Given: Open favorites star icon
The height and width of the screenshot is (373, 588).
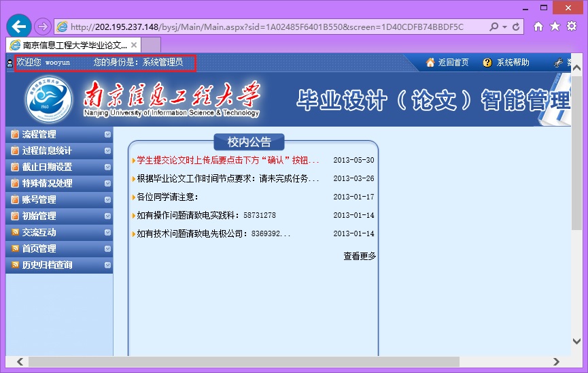Looking at the screenshot, I should [x=555, y=27].
